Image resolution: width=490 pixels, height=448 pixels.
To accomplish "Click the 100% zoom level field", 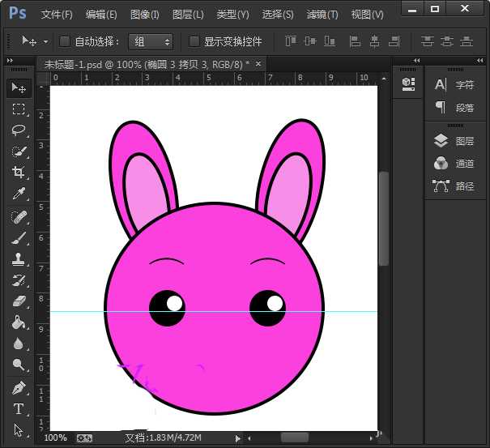I will coord(55,438).
